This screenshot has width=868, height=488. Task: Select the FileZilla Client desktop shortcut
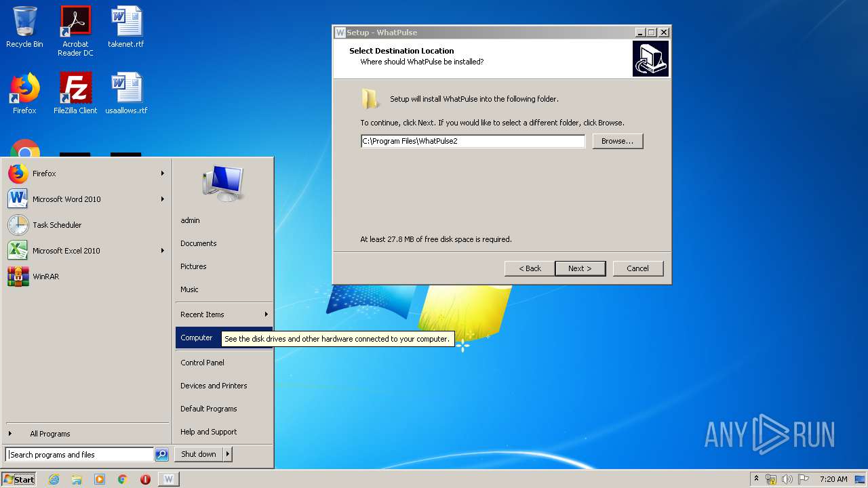(75, 94)
